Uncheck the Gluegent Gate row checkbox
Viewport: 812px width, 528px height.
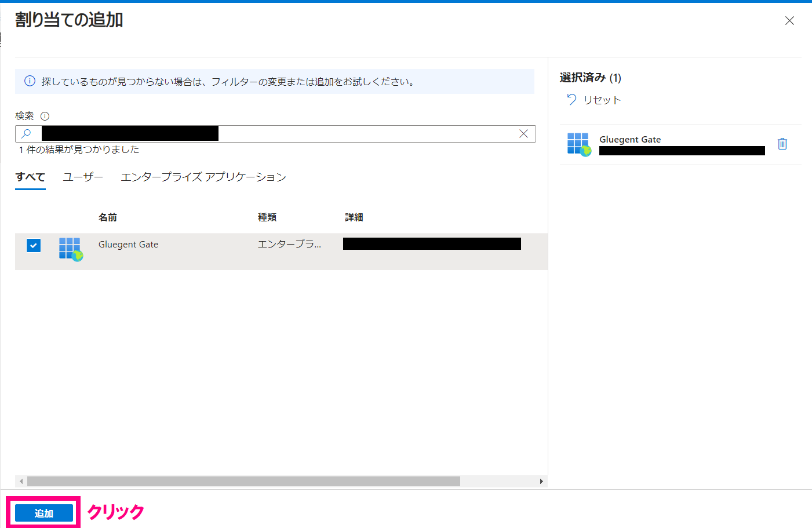coord(33,245)
